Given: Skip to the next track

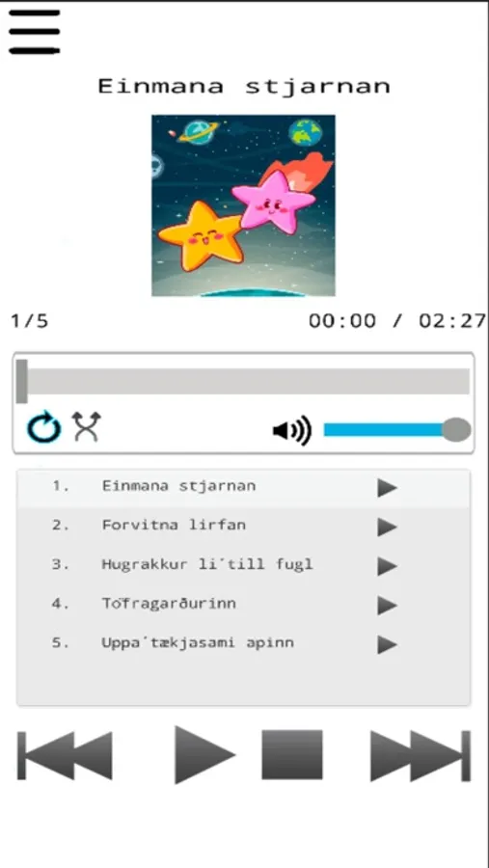Looking at the screenshot, I should (421, 755).
